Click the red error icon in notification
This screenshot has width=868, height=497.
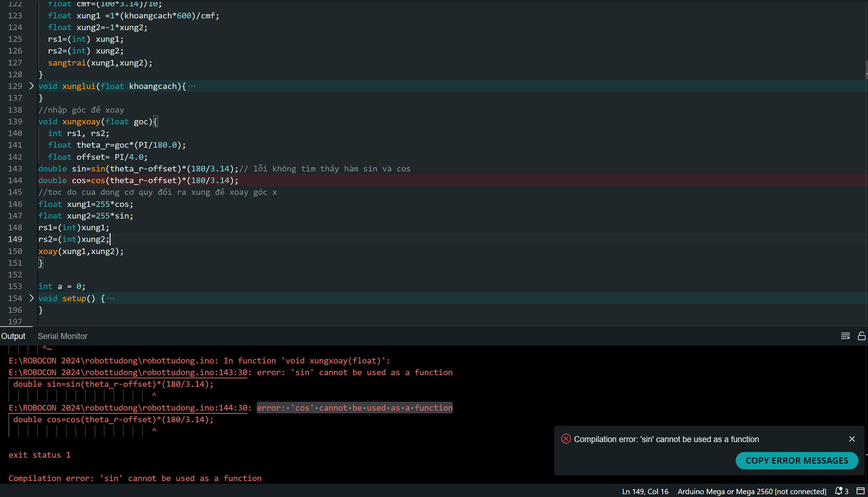(566, 439)
